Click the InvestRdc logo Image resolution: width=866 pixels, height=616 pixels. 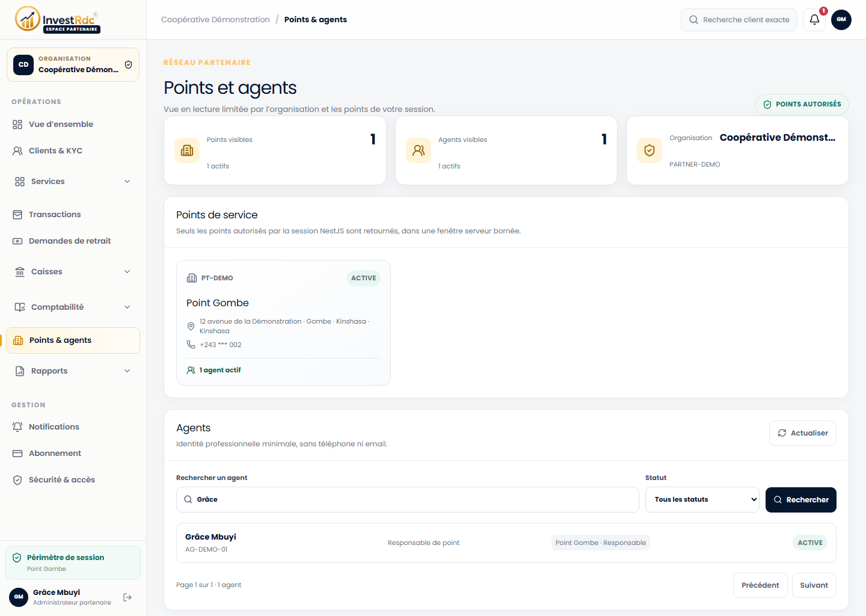(x=57, y=19)
